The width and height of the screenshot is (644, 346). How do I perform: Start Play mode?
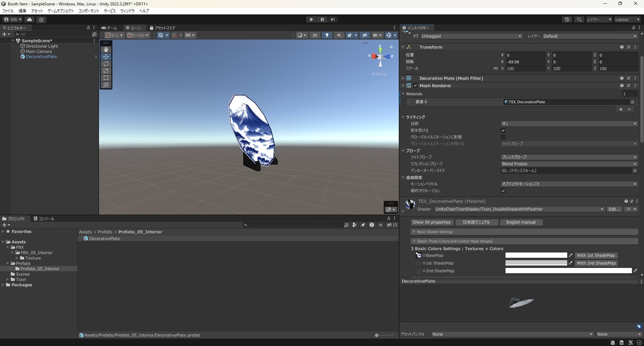pos(311,20)
